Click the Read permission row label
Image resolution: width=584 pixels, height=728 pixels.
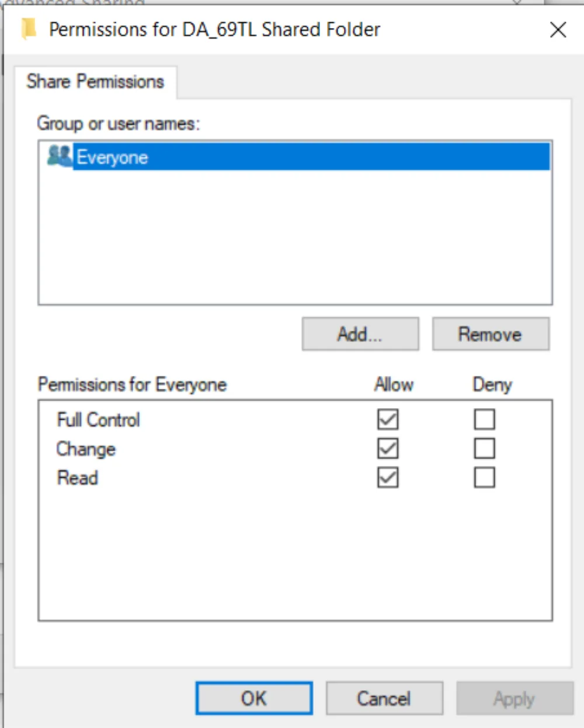click(x=77, y=478)
